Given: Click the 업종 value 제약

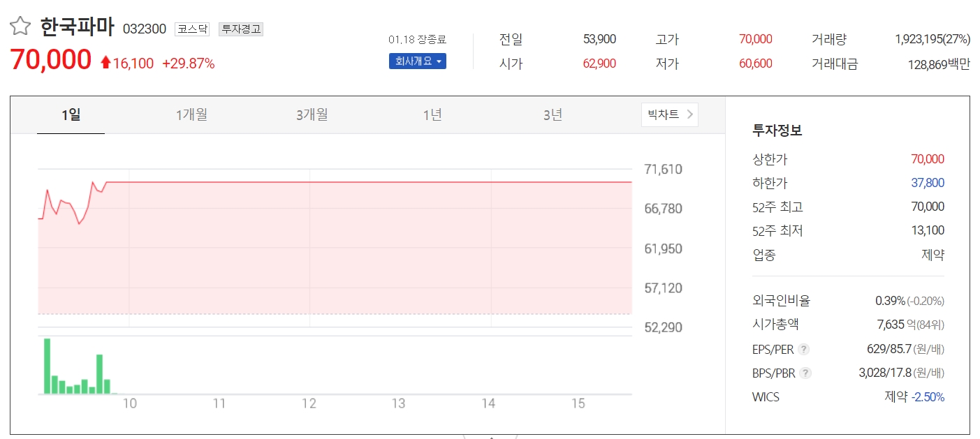Looking at the screenshot, I should [933, 255].
